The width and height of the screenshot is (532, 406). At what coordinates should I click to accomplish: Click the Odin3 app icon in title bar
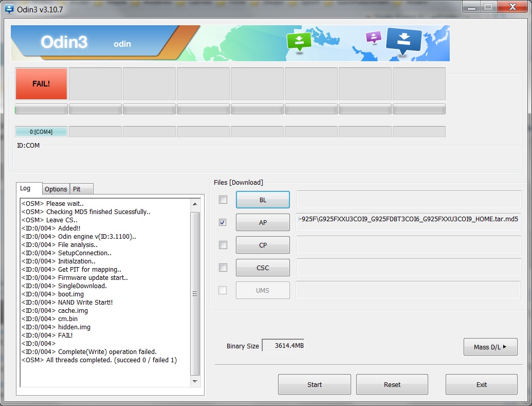point(9,9)
